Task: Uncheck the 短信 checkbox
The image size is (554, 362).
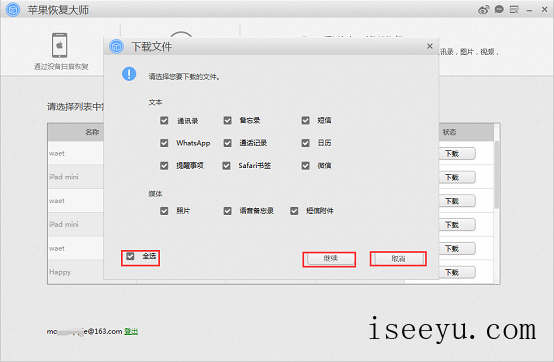Action: point(306,120)
